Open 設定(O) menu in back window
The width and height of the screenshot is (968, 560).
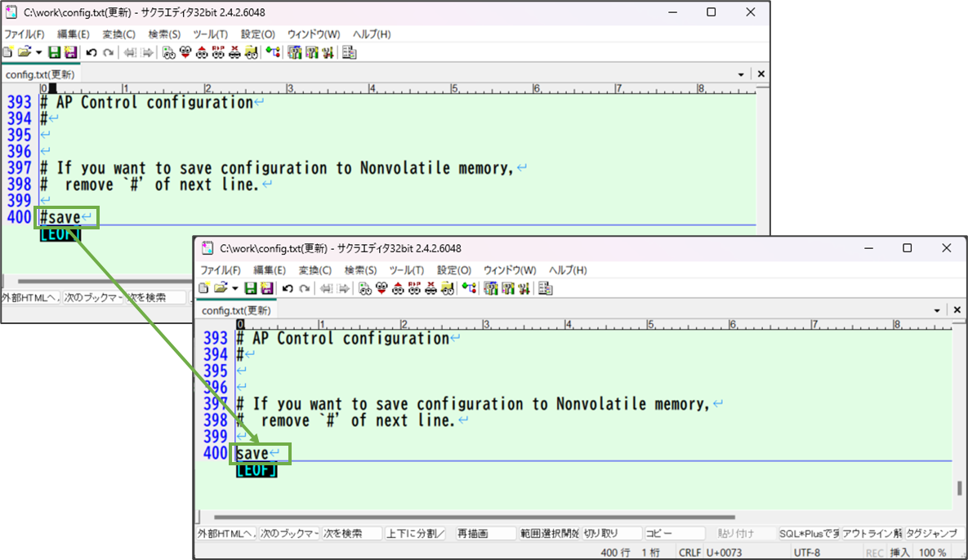point(257,34)
